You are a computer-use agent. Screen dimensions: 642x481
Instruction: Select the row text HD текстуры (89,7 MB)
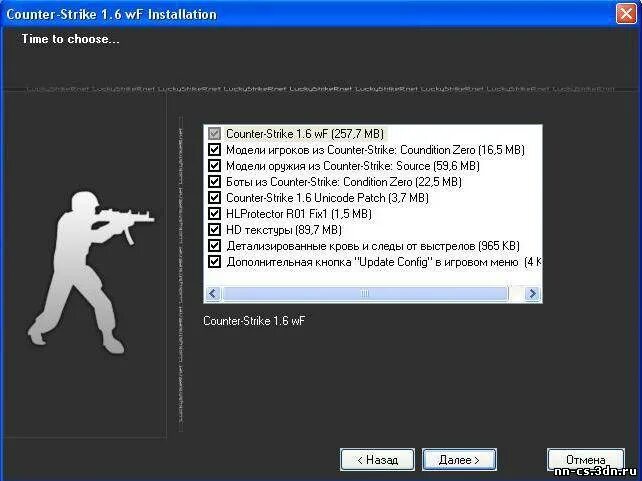[284, 230]
